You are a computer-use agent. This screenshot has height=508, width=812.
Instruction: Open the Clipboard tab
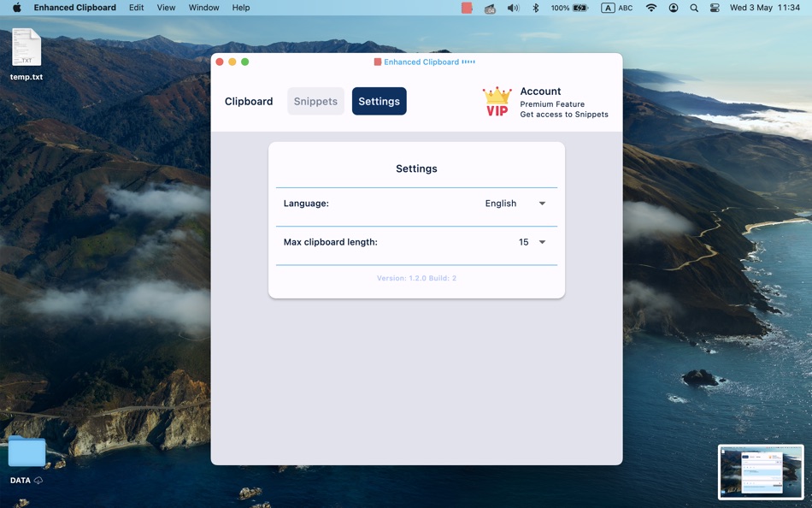point(249,101)
